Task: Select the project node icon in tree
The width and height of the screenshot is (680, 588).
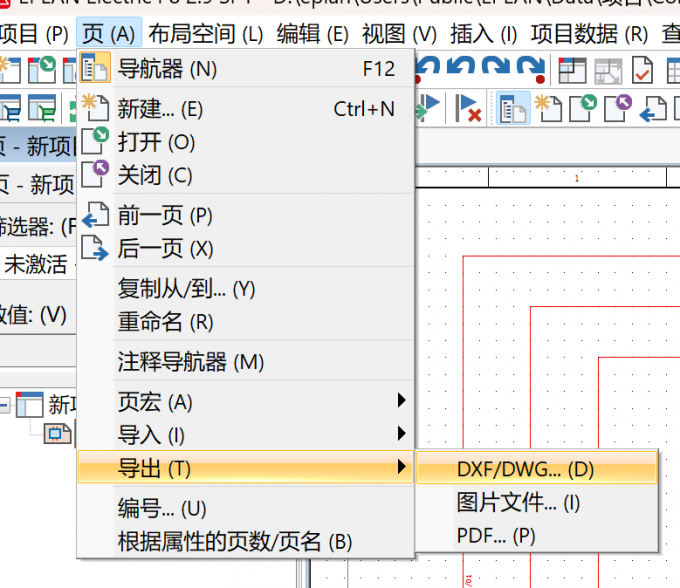Action: 29,405
